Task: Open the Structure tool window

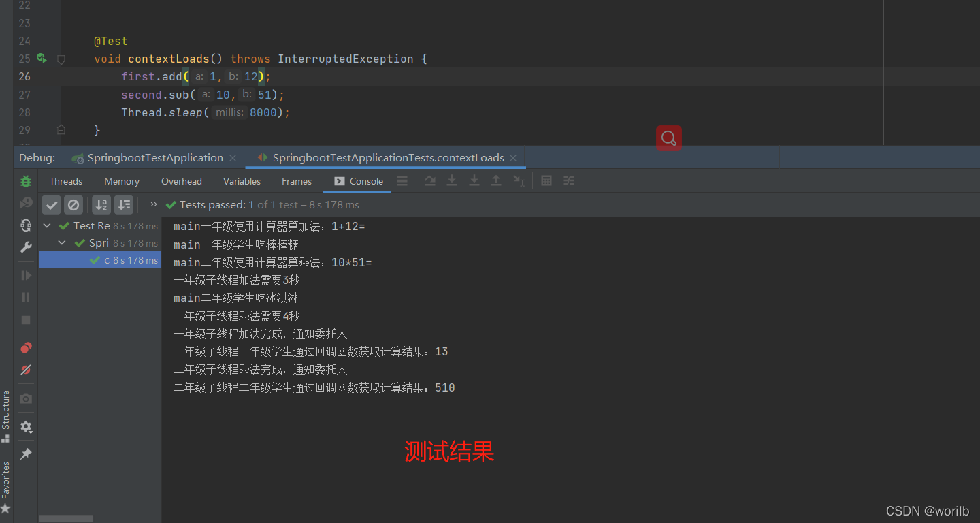Action: tap(6, 416)
